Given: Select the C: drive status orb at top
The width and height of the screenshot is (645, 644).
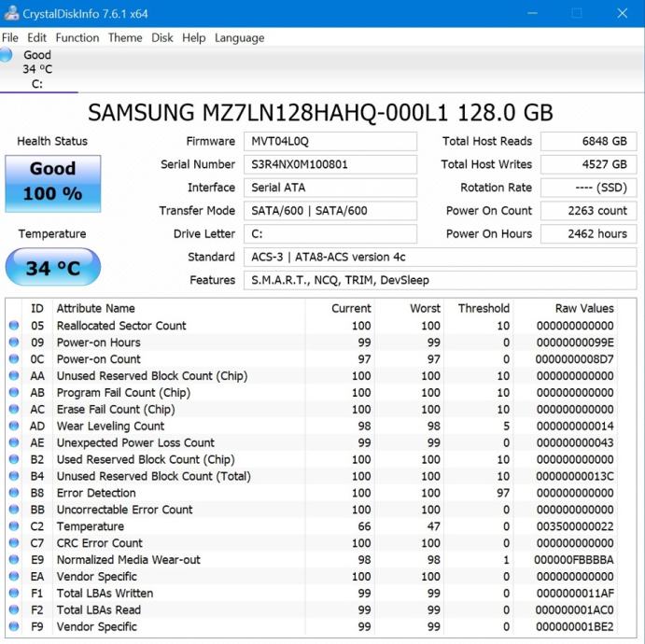Looking at the screenshot, I should tap(6, 55).
